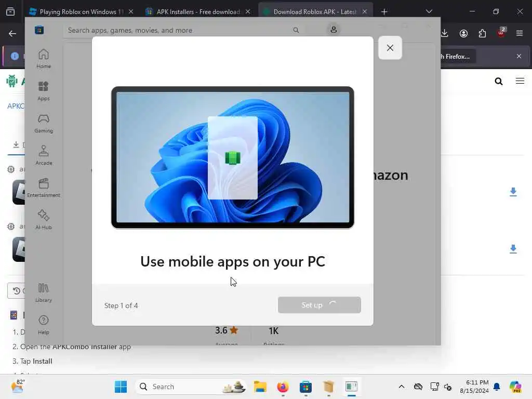Click the notification bell in the system tray
Image resolution: width=532 pixels, height=399 pixels.
497,387
